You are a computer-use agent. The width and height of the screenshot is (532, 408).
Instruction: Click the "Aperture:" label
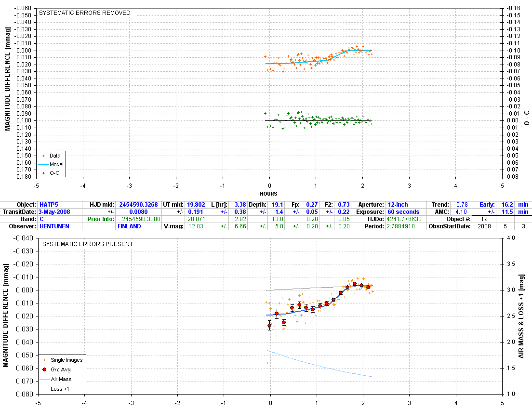(x=371, y=205)
